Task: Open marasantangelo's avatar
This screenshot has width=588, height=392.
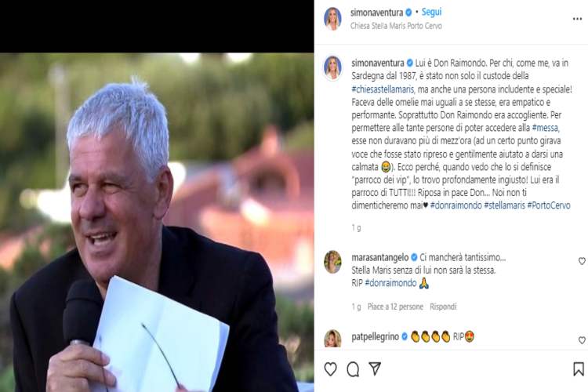Action: click(332, 262)
